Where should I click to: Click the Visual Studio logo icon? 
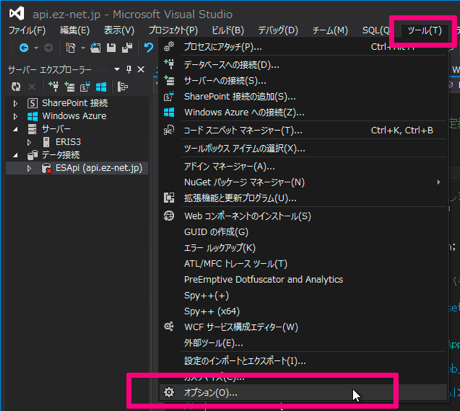pos(17,13)
